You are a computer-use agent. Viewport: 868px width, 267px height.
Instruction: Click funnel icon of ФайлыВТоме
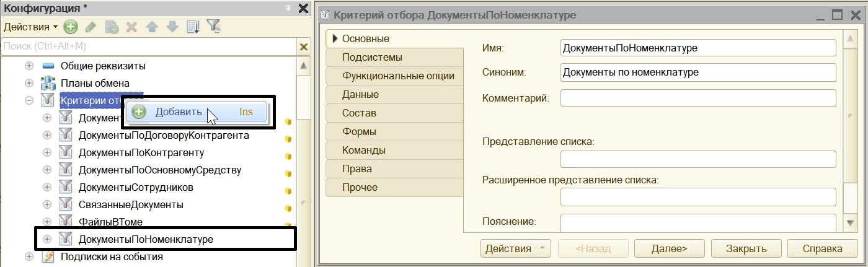click(x=66, y=222)
